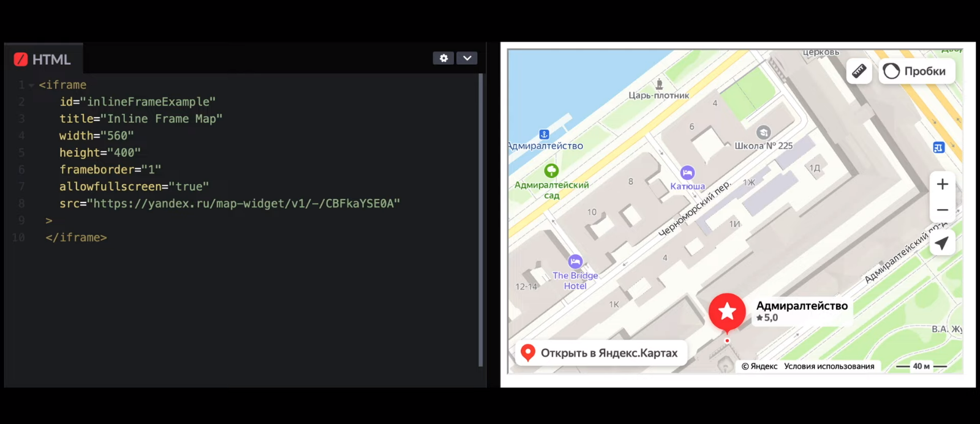
Task: Click the red HTML slash logo icon
Action: tap(21, 59)
